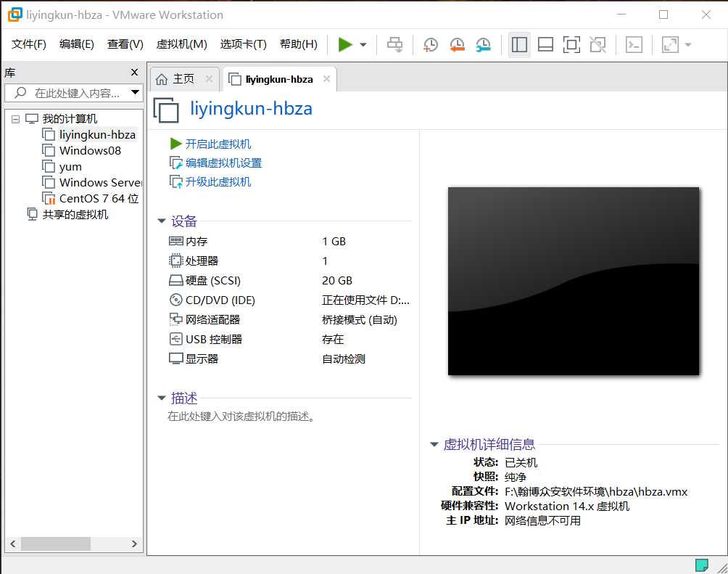The height and width of the screenshot is (574, 728).
Task: Open the power options dropdown arrow
Action: [363, 45]
